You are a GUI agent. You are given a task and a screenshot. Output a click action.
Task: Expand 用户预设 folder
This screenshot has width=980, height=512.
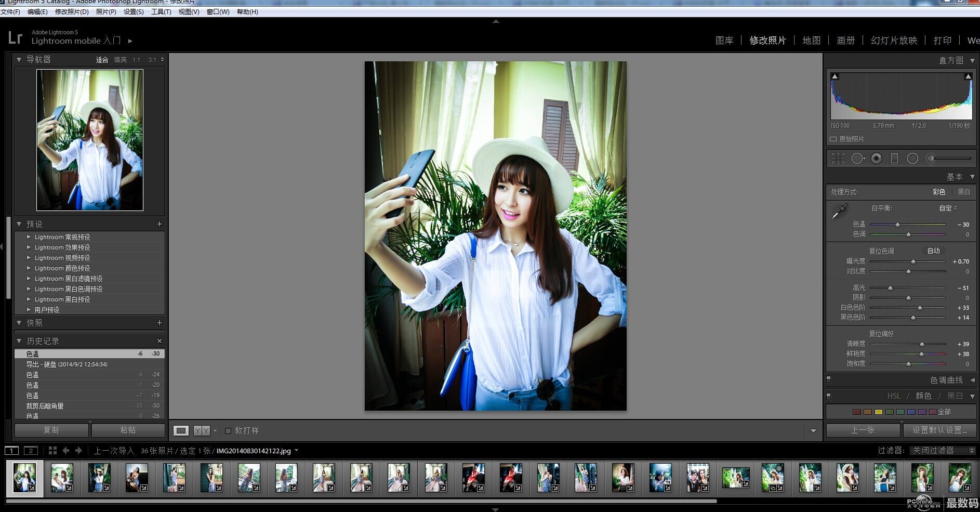(29, 310)
